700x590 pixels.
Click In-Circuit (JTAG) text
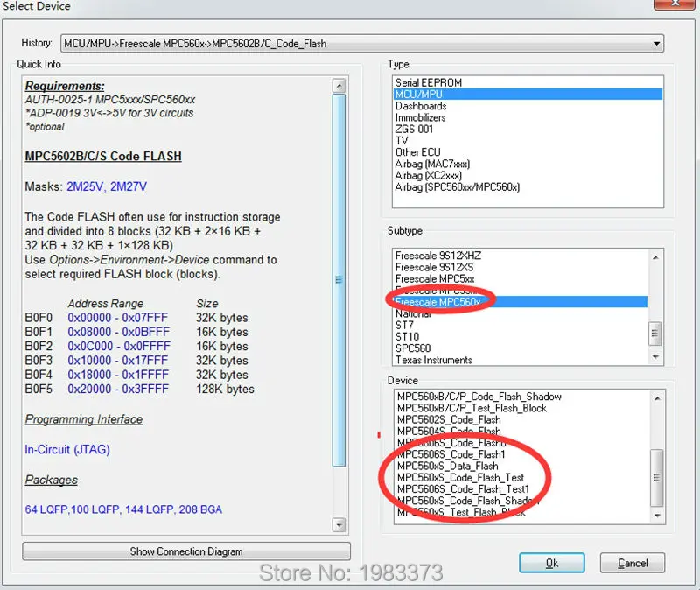click(67, 449)
